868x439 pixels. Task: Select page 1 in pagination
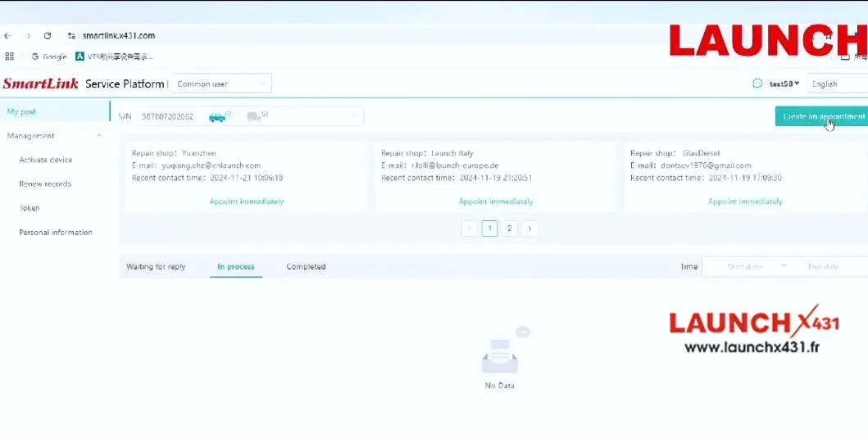tap(490, 229)
